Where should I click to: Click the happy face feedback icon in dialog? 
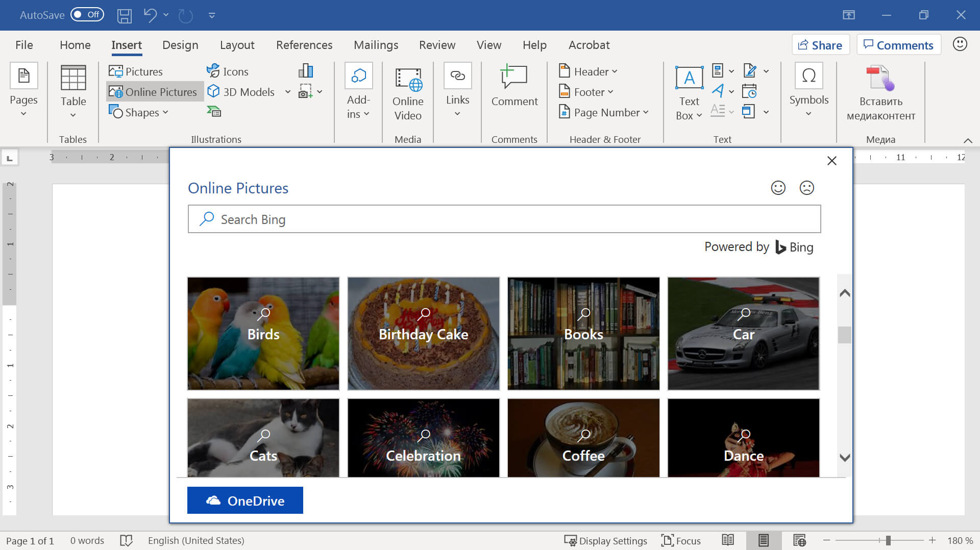coord(778,188)
